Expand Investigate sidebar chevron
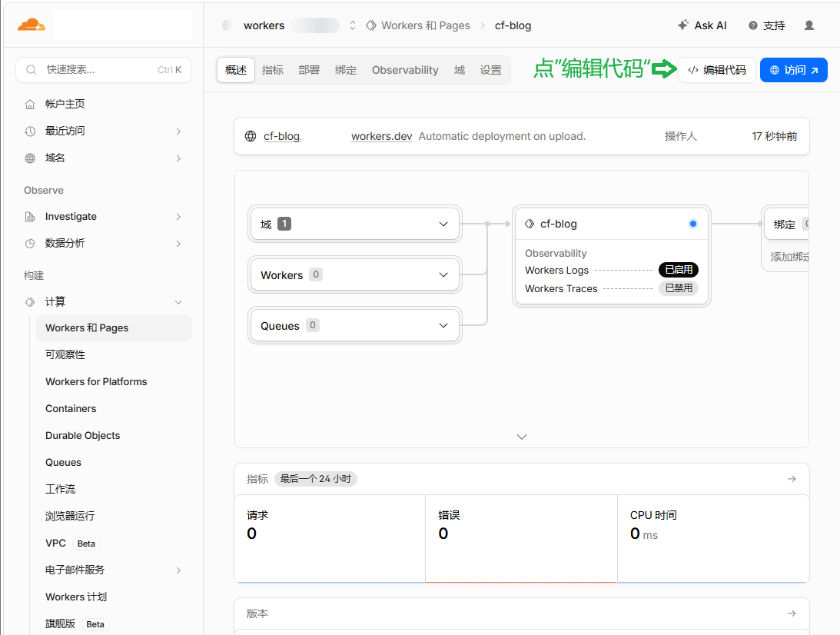This screenshot has width=840, height=635. (178, 217)
